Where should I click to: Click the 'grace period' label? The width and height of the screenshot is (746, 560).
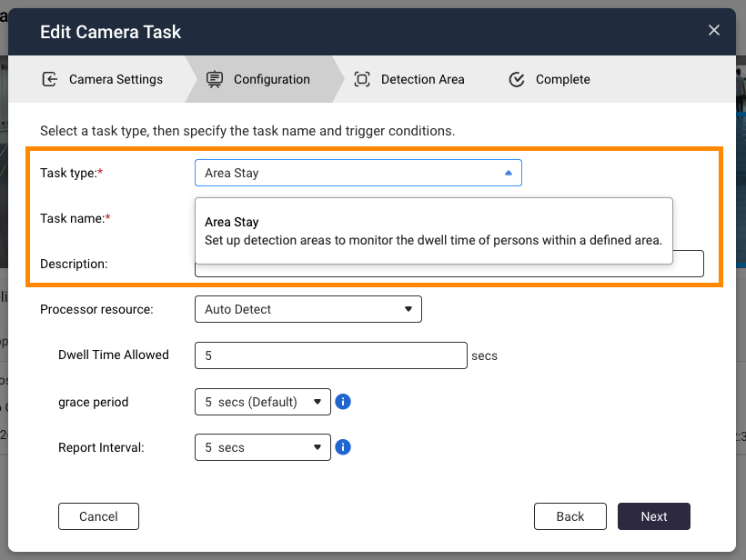click(x=93, y=402)
